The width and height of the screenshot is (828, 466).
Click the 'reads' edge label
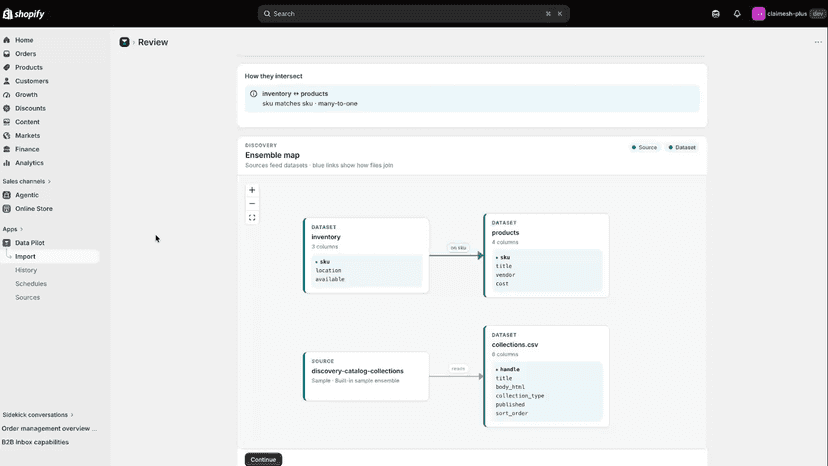point(458,369)
